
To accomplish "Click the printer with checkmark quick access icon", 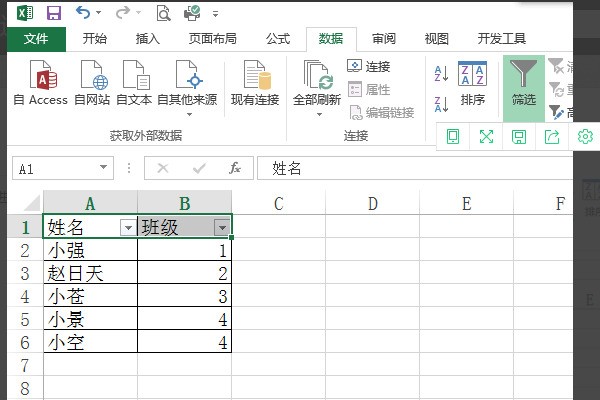I will pos(192,13).
